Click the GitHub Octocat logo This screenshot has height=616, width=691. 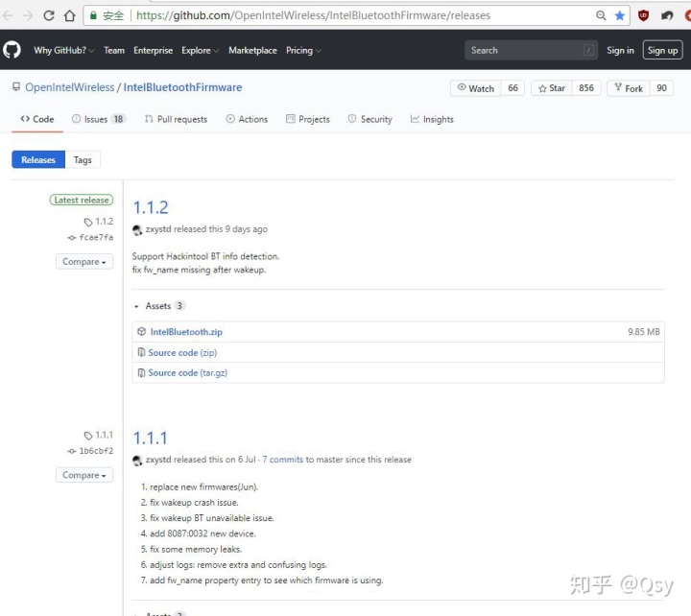tap(12, 50)
